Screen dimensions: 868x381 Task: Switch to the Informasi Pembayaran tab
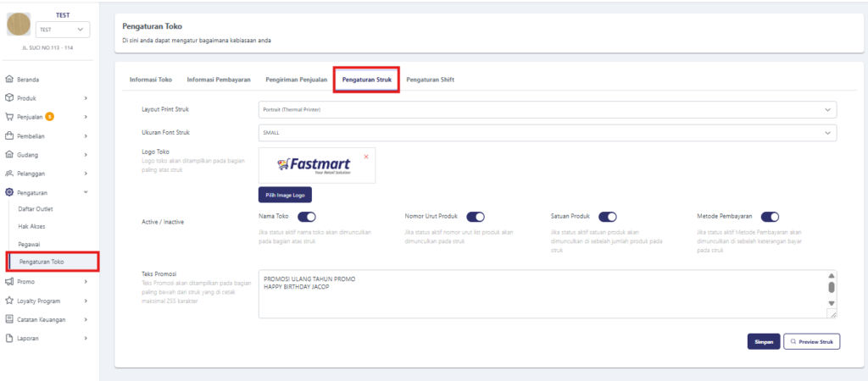[x=219, y=80]
